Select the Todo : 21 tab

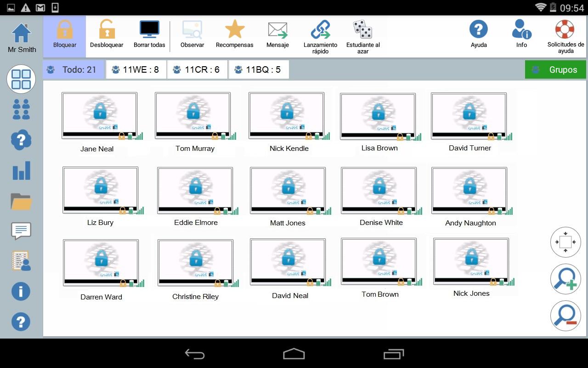click(x=73, y=69)
